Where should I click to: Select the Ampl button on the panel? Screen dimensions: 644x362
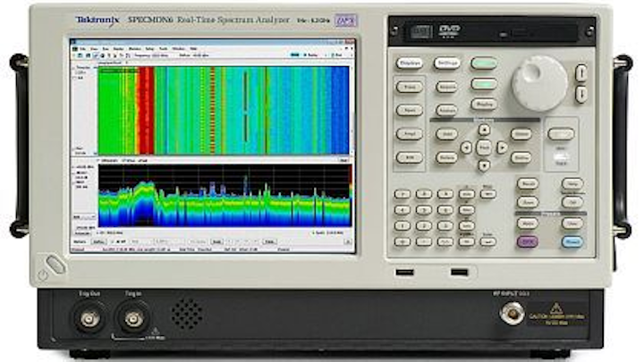point(410,134)
